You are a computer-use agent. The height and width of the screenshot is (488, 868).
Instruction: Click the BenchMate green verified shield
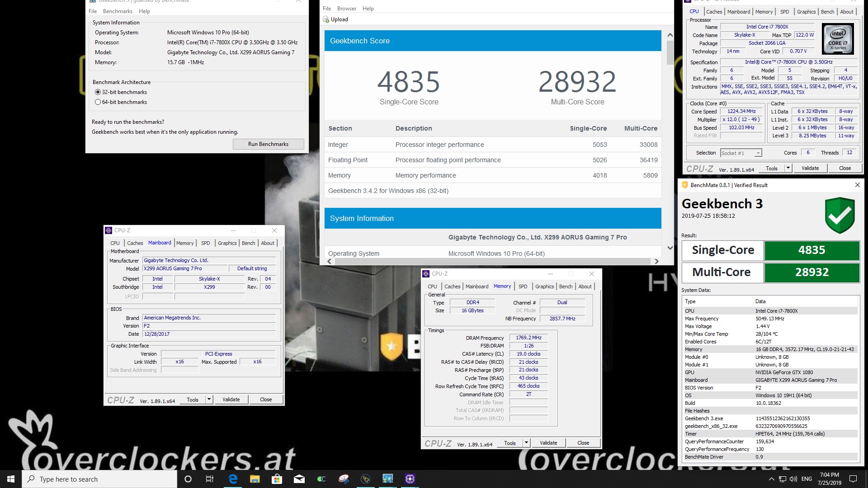click(840, 215)
